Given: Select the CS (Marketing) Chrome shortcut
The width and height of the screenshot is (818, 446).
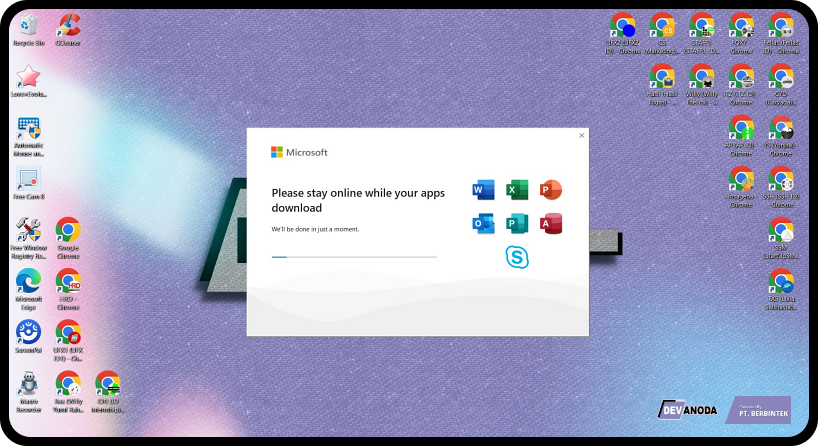Looking at the screenshot, I should (662, 34).
